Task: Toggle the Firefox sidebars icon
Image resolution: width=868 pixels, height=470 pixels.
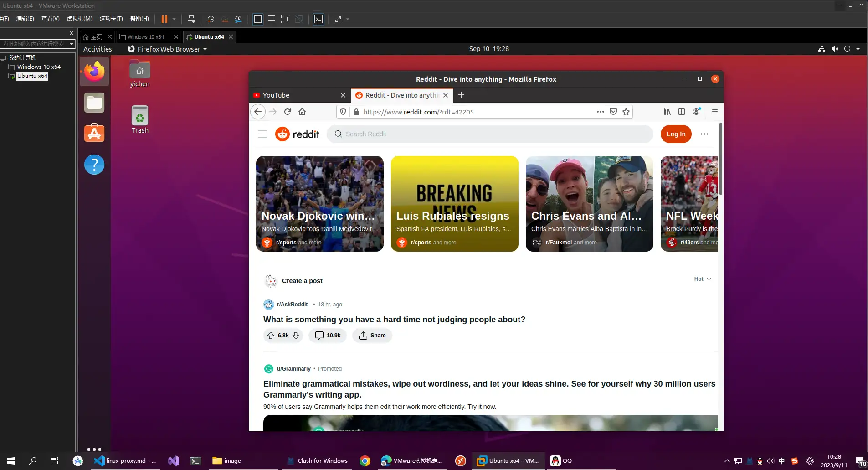Action: pos(682,112)
